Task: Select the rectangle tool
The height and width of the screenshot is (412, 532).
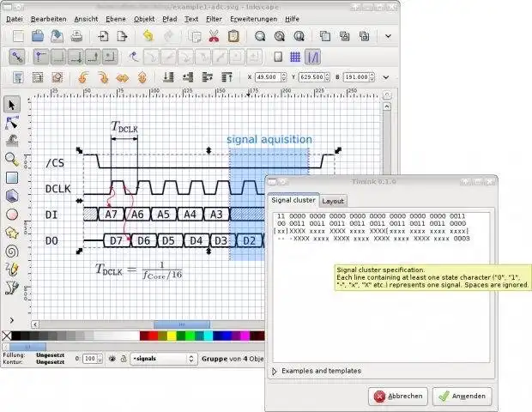Action: [12, 178]
